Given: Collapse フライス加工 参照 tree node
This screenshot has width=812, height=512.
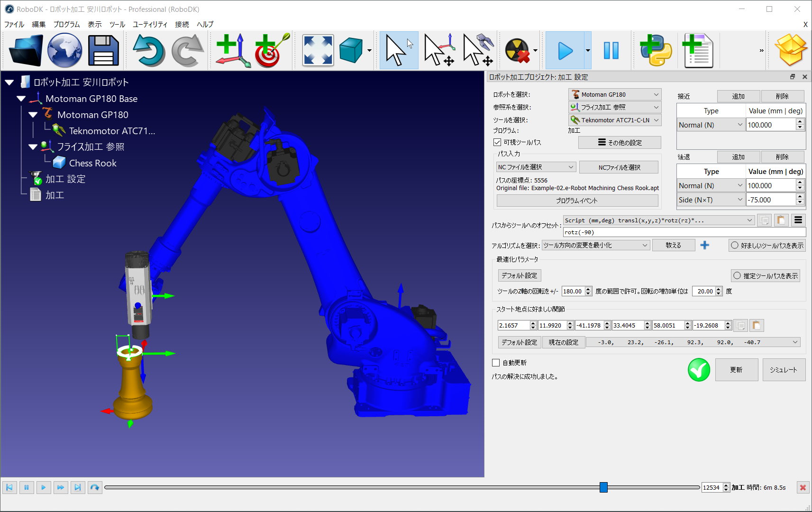Looking at the screenshot, I should pyautogui.click(x=33, y=147).
